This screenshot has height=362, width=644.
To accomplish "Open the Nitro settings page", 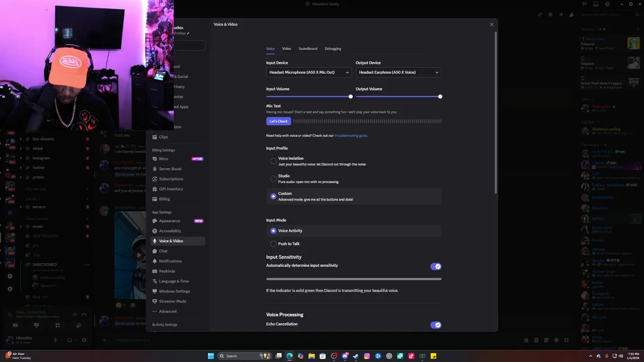I will click(178, 159).
